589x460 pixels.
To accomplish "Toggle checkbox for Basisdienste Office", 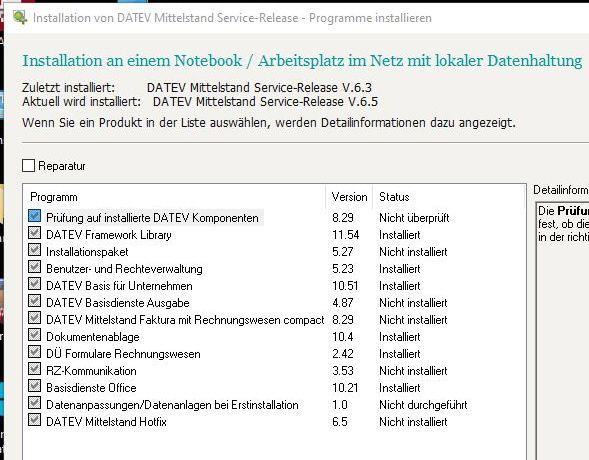I will 35,386.
